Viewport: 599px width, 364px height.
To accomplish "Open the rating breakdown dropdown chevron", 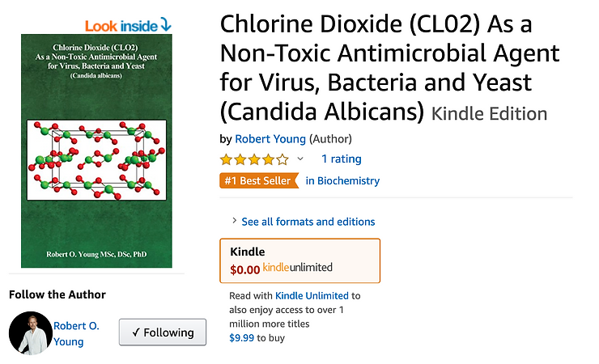I will (300, 159).
